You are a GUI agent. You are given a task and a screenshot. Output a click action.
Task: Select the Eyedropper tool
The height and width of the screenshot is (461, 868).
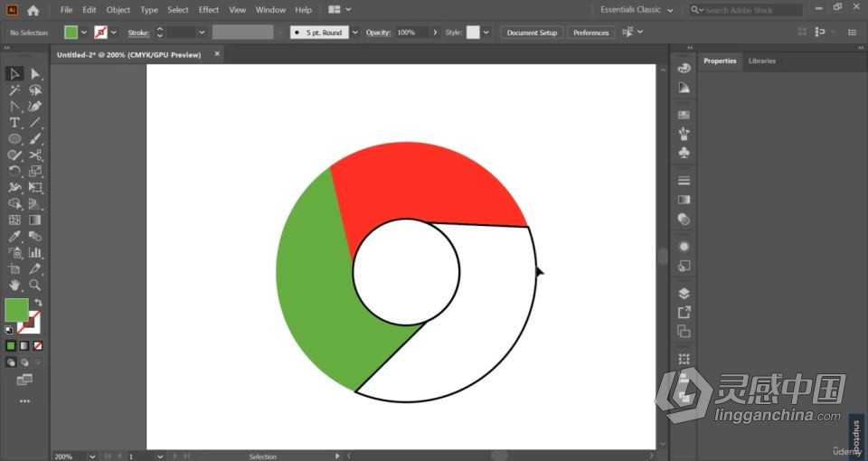(x=14, y=236)
